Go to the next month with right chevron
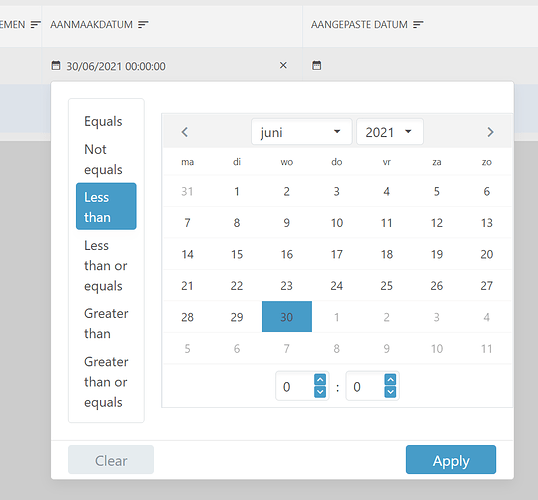This screenshot has height=500, width=538. tap(490, 132)
